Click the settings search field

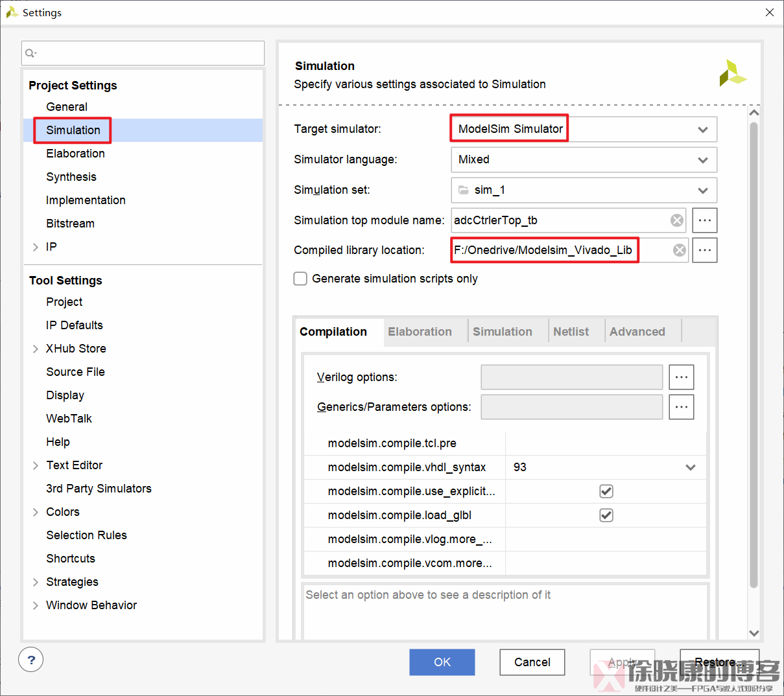point(143,53)
